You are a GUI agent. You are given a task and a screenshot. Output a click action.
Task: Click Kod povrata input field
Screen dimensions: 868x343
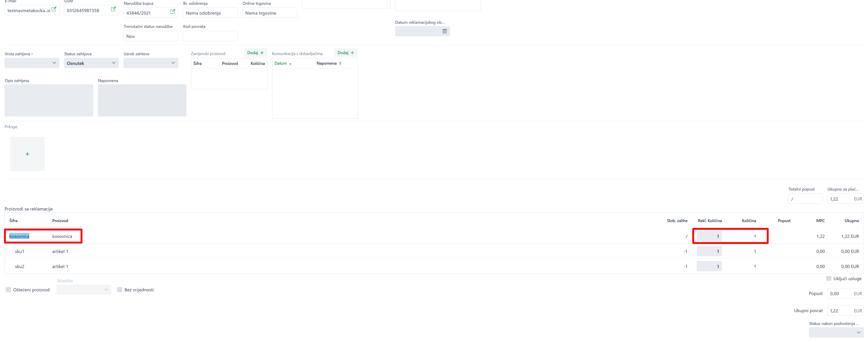point(210,36)
